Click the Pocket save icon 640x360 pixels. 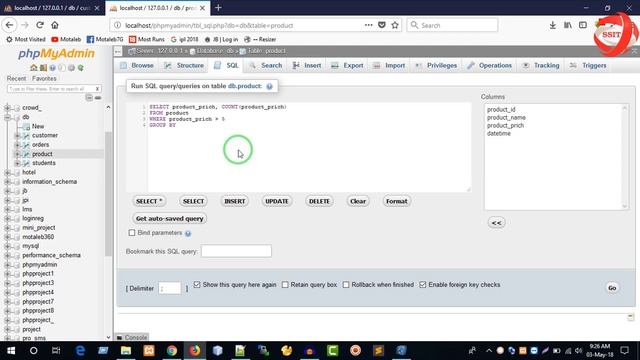tap(382, 25)
